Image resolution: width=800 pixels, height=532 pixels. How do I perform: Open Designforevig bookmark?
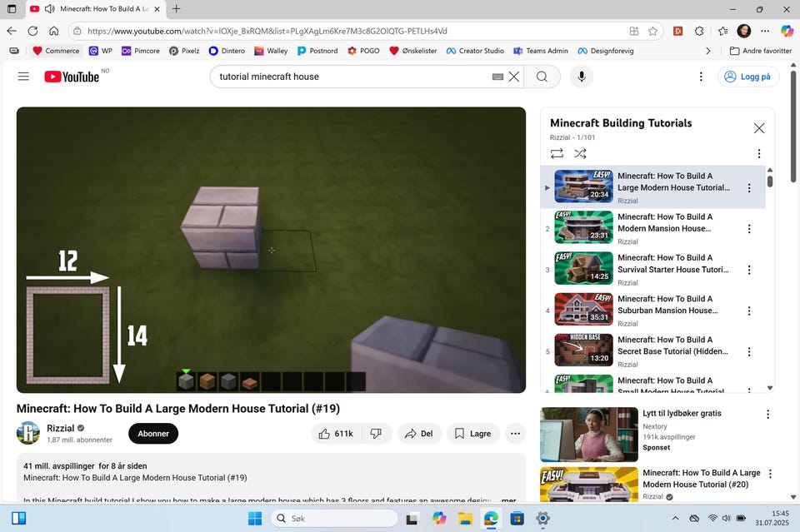[x=606, y=51]
